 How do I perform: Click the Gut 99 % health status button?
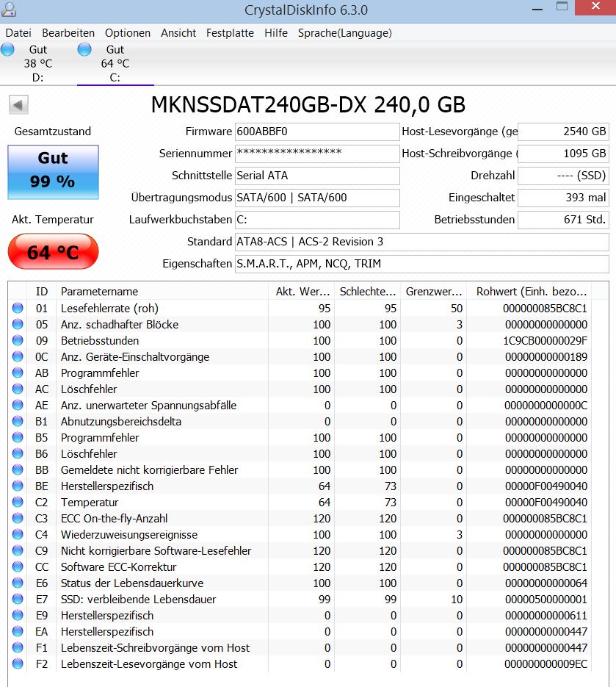[53, 172]
